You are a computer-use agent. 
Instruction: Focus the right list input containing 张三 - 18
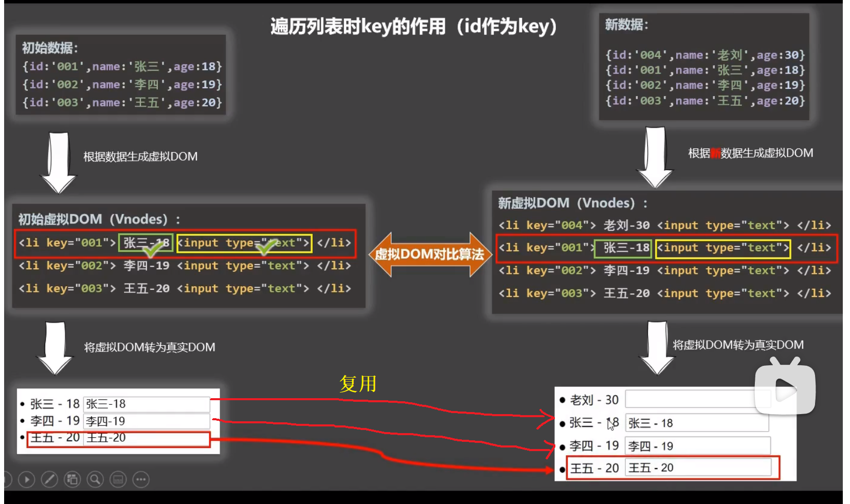point(697,423)
